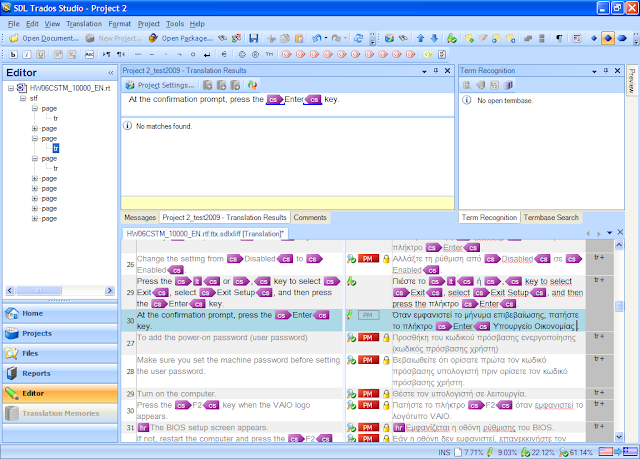Click the Undo arrow icon
This screenshot has width=640, height=459.
coord(316,38)
